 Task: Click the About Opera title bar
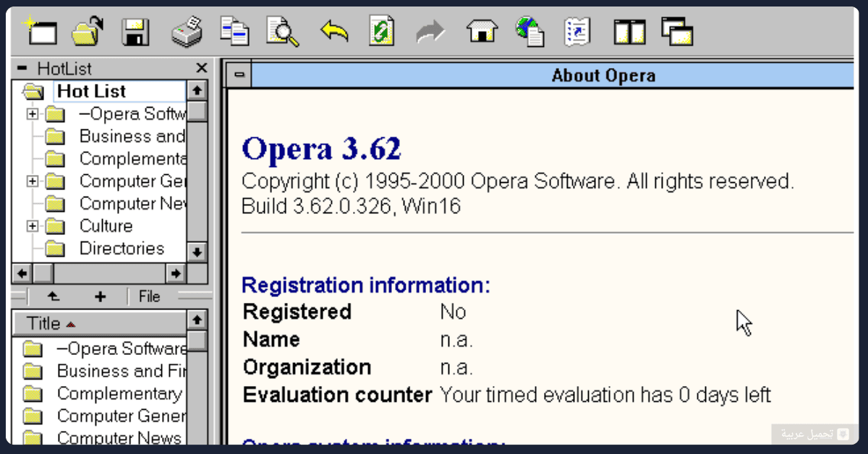click(x=553, y=76)
